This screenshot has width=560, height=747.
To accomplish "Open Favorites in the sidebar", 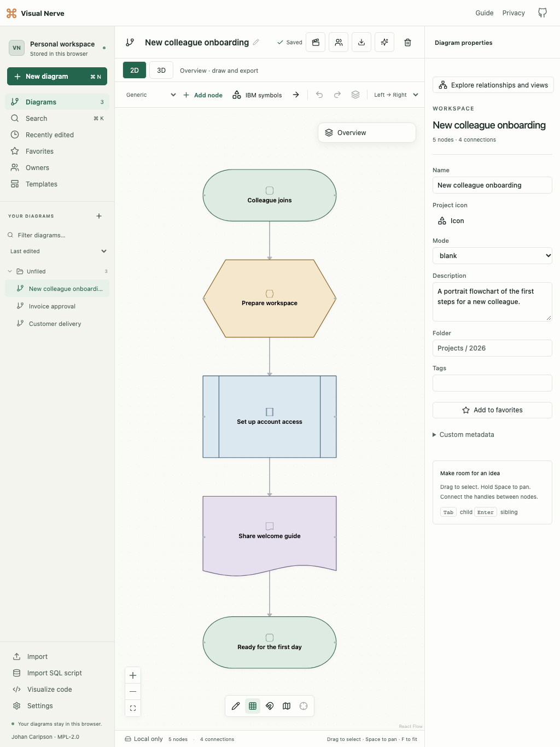I will pyautogui.click(x=57, y=151).
